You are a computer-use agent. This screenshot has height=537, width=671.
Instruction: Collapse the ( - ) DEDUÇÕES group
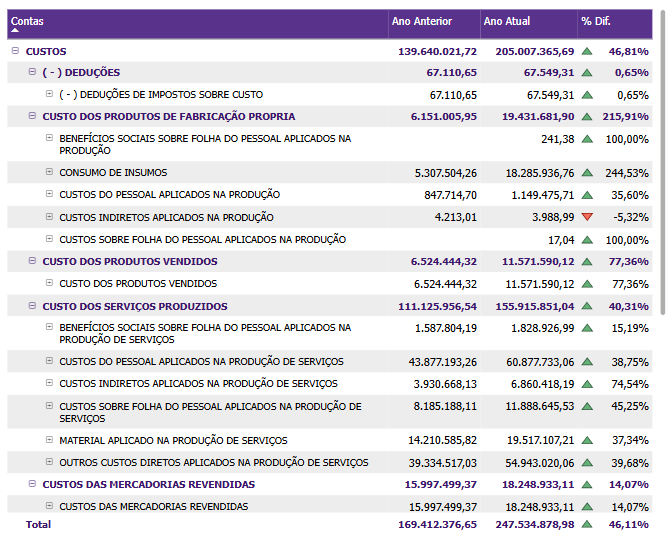(x=32, y=72)
